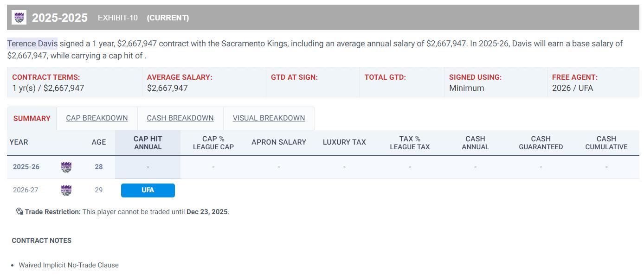Image resolution: width=644 pixels, height=279 pixels.
Task: Select the 2025-26 season row label
Action: pyautogui.click(x=26, y=167)
